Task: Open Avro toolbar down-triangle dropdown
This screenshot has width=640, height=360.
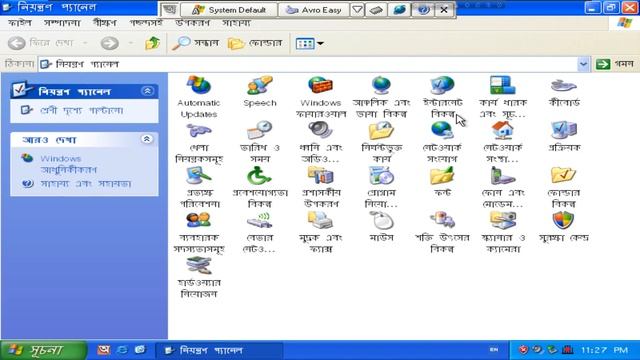Action: pyautogui.click(x=357, y=10)
